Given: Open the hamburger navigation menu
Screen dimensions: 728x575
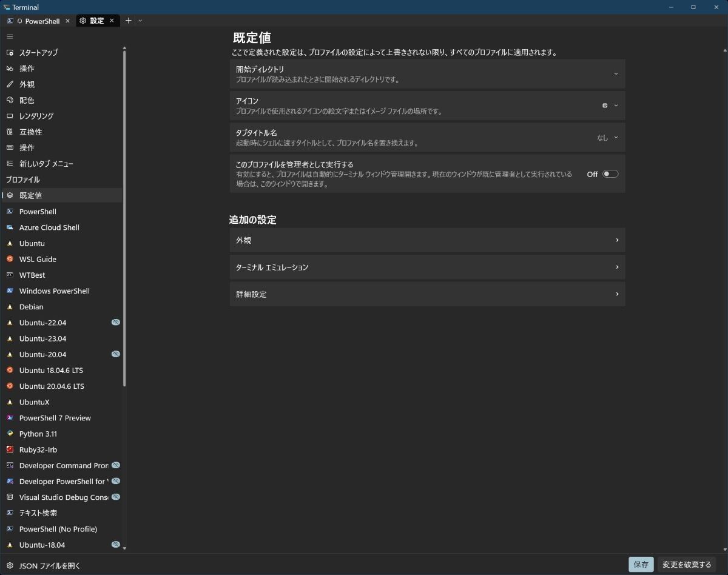Looking at the screenshot, I should click(x=10, y=36).
